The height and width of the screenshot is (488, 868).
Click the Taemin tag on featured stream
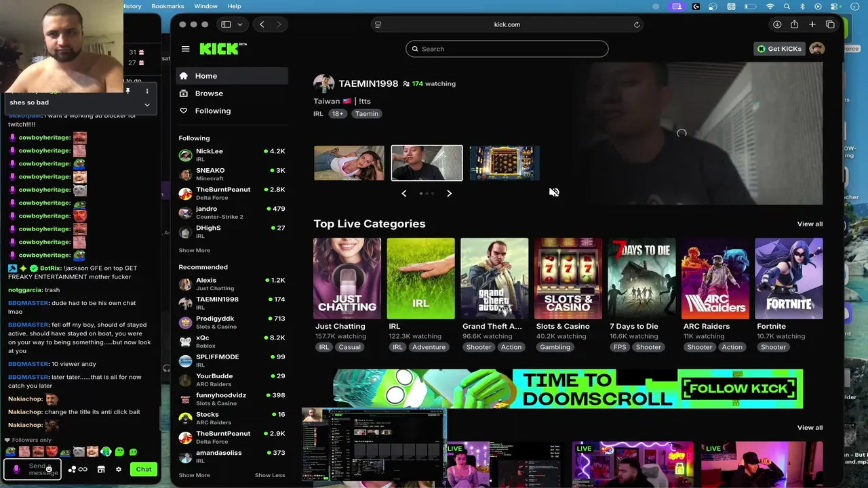367,114
